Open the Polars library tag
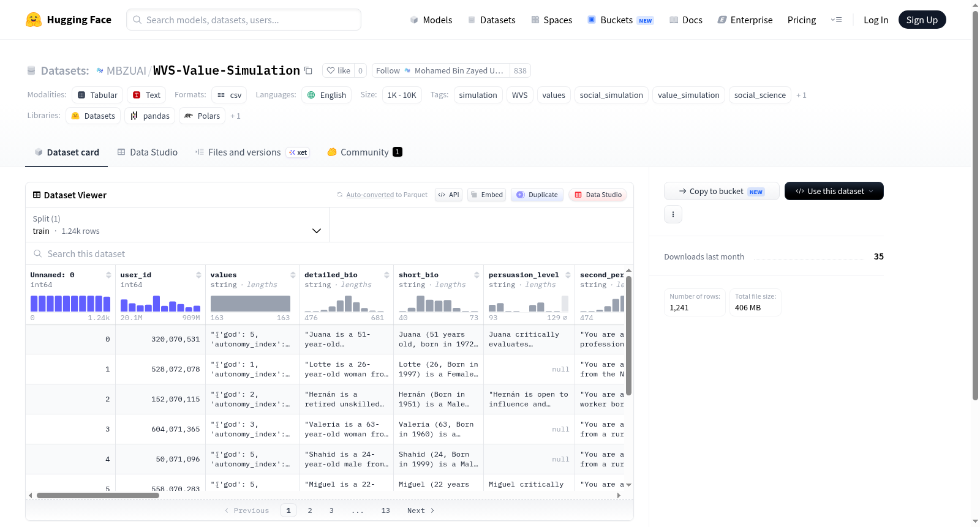 coord(202,116)
